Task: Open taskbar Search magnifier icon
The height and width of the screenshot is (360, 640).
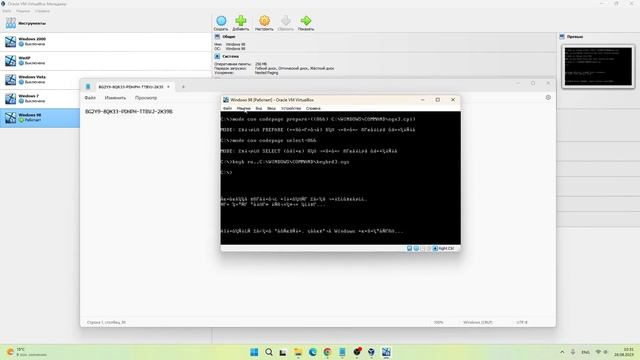Action: 269,352
